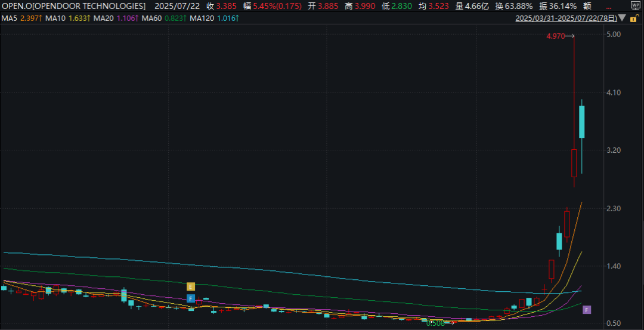Click the 0.508 low price marker
The image size is (644, 330).
pos(440,324)
